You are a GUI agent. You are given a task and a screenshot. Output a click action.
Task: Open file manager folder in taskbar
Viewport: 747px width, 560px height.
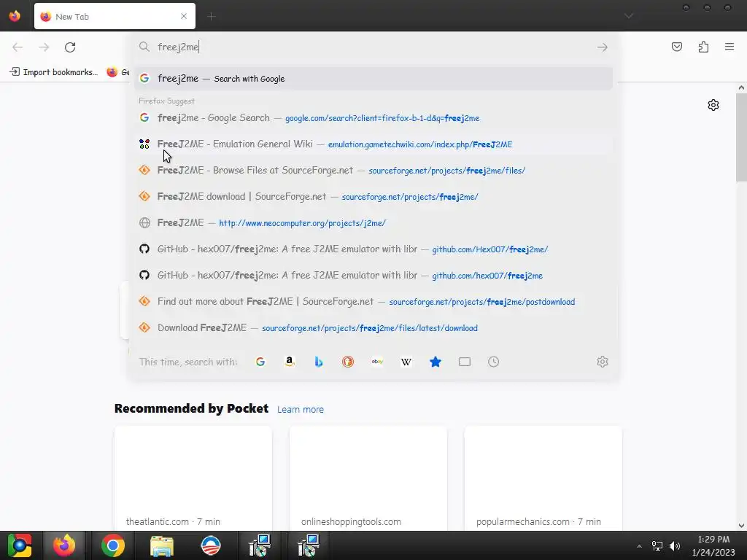click(162, 545)
